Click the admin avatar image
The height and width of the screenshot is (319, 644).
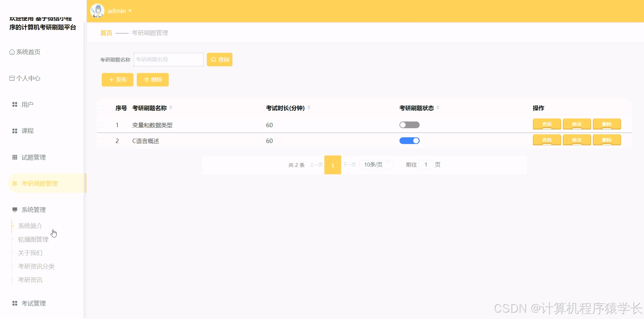(97, 10)
